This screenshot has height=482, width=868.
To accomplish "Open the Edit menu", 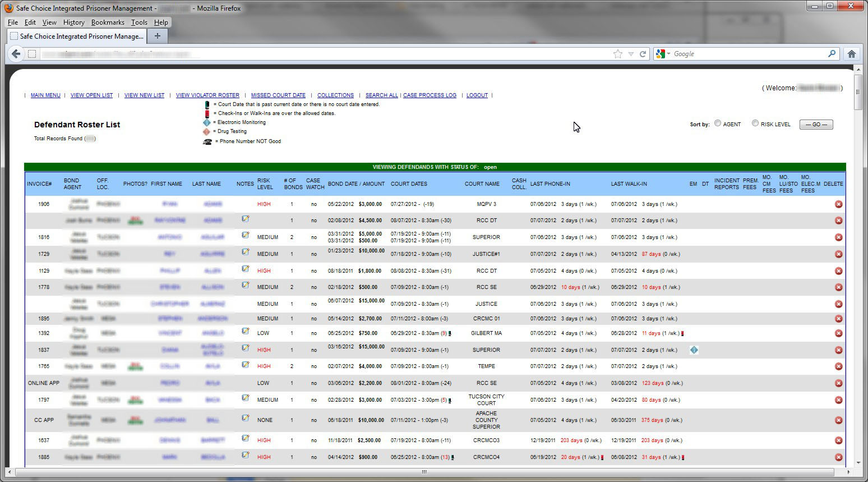I will [x=30, y=22].
